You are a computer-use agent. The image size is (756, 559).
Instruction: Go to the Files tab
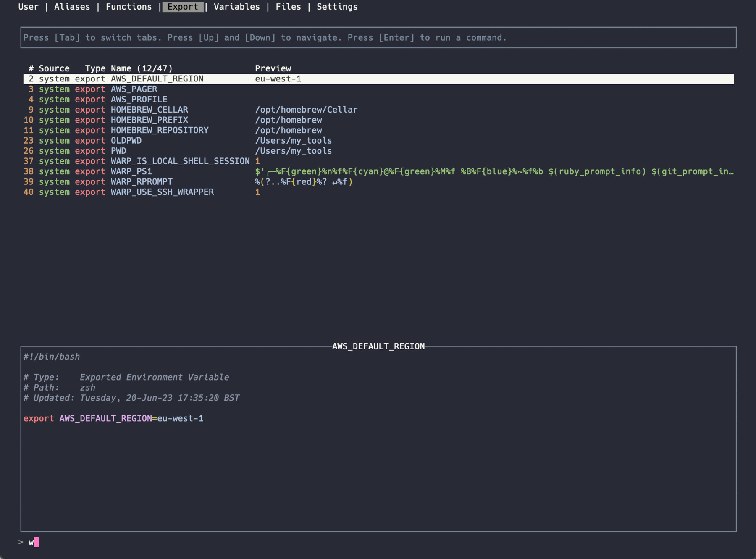[288, 7]
